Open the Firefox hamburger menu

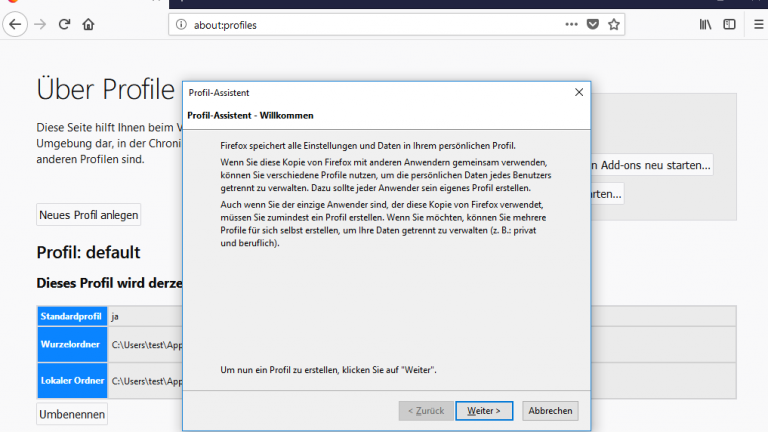(x=758, y=24)
